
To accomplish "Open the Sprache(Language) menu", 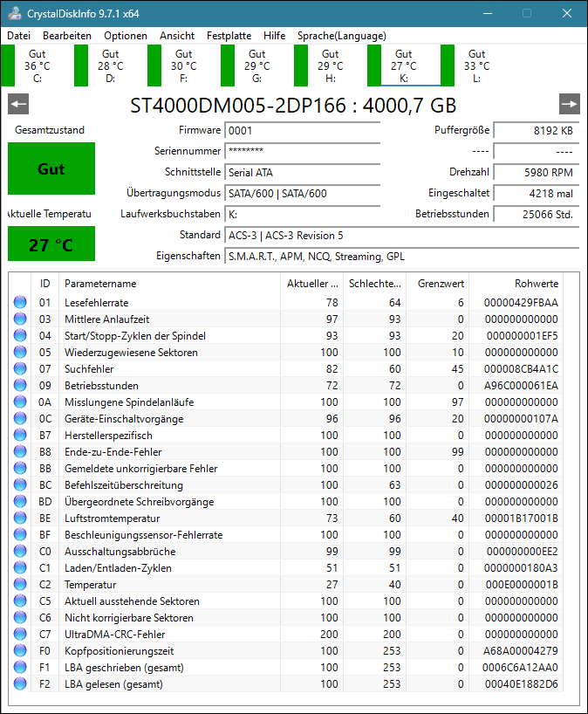I will click(x=342, y=36).
